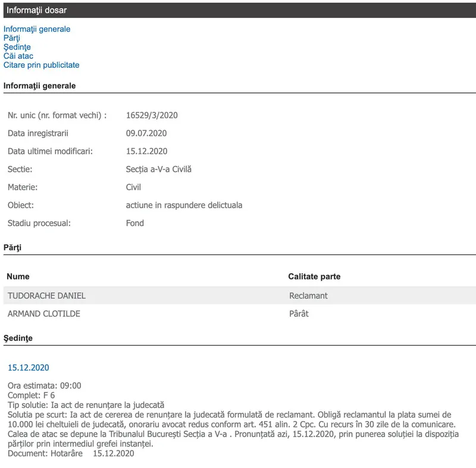Click the Calitate parte column header

click(314, 277)
